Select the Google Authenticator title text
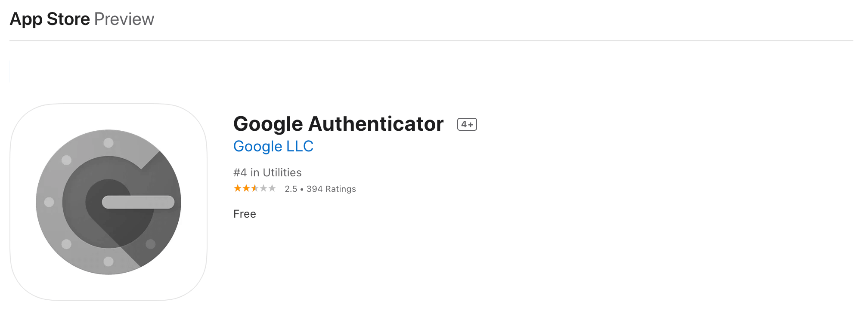The image size is (868, 320). point(338,124)
